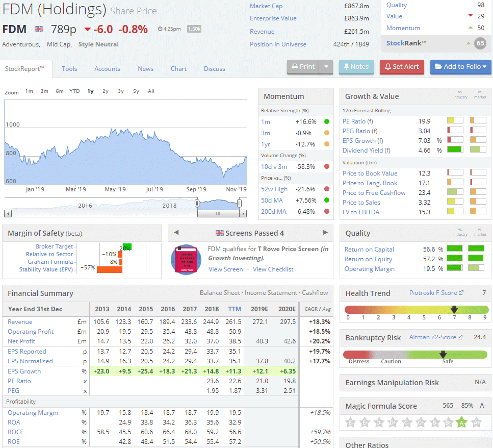Click Altman Z2-Score external link icon
493x448 pixels.
coord(460,337)
